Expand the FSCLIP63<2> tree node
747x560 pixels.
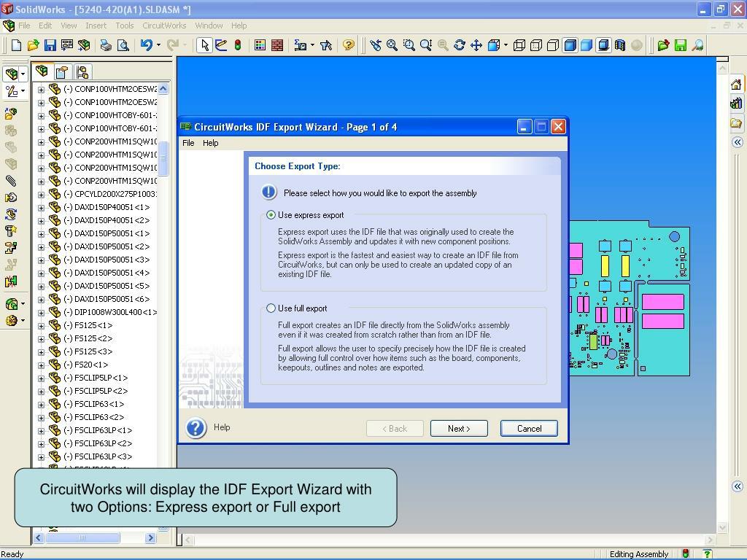41,418
